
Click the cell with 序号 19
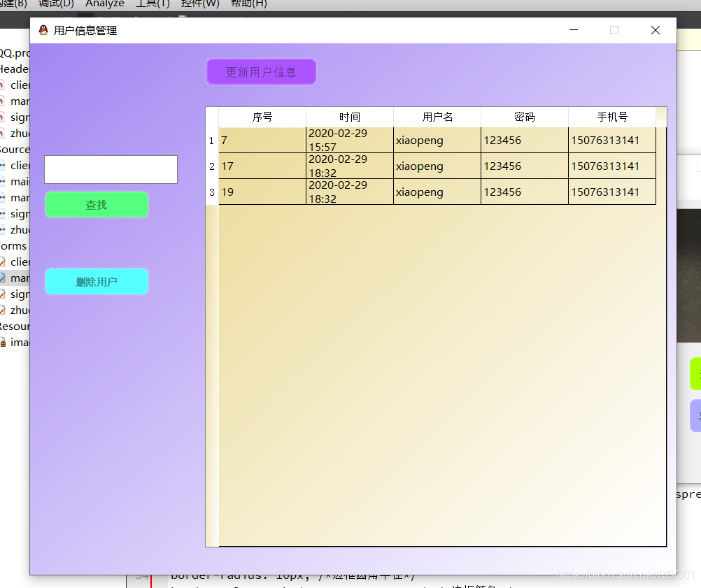pyautogui.click(x=262, y=192)
